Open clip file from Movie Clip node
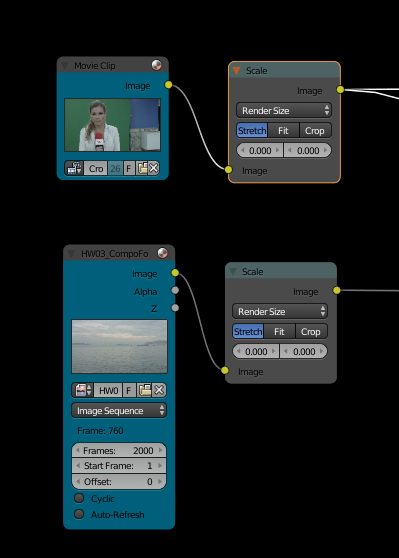This screenshot has width=399, height=558. (x=142, y=168)
